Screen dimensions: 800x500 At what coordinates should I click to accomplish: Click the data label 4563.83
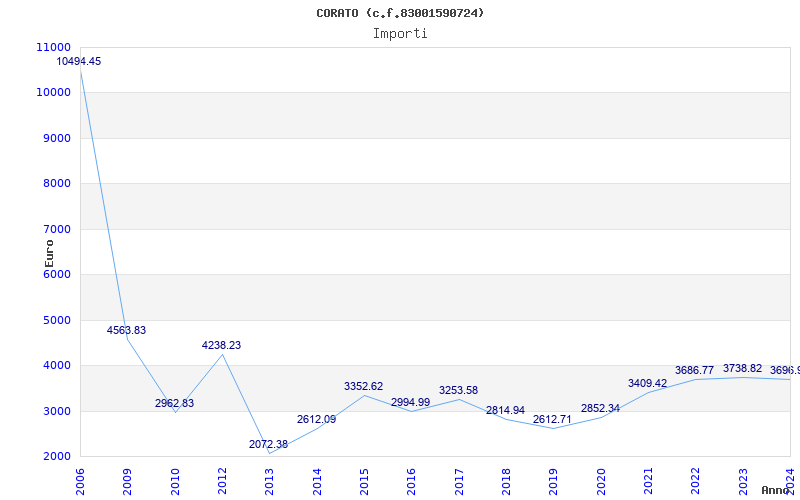[x=126, y=330]
